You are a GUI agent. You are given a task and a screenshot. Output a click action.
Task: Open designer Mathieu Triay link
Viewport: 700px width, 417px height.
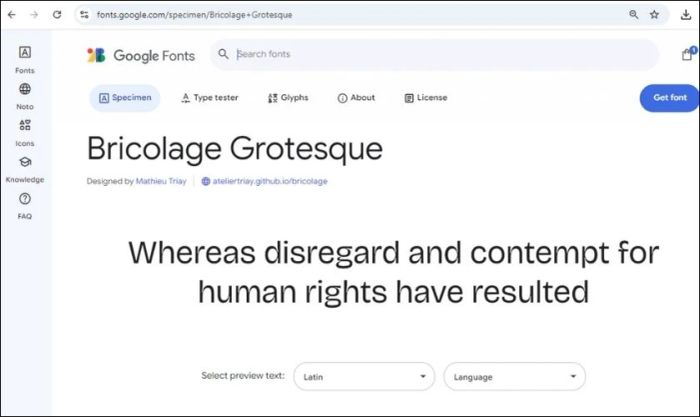(x=161, y=181)
